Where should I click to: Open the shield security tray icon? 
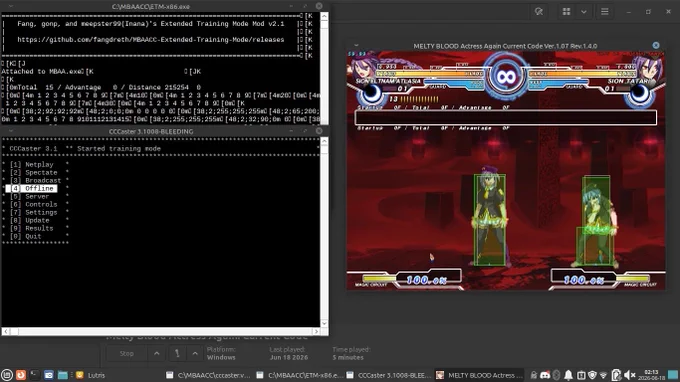pos(592,375)
